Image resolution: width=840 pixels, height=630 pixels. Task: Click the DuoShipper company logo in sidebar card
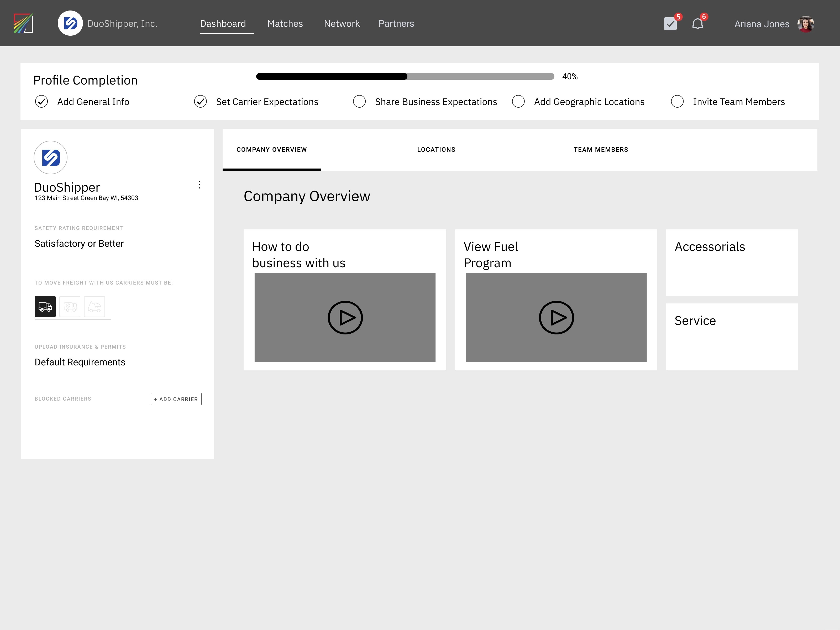pyautogui.click(x=50, y=157)
